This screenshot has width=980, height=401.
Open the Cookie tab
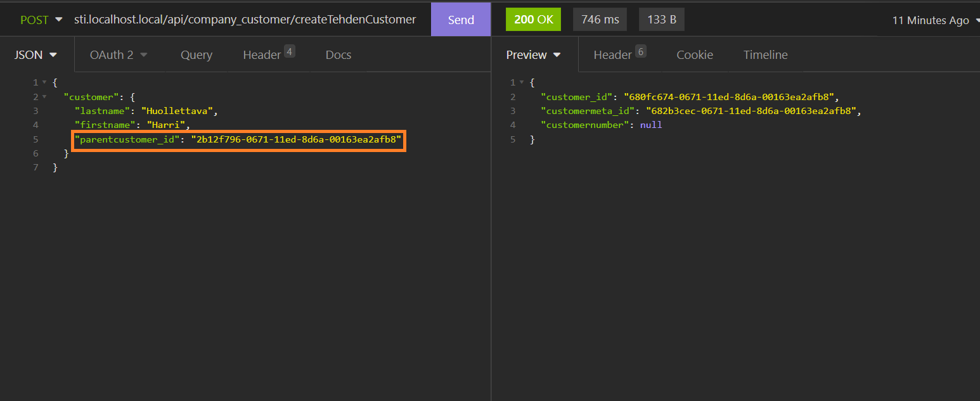(x=694, y=55)
